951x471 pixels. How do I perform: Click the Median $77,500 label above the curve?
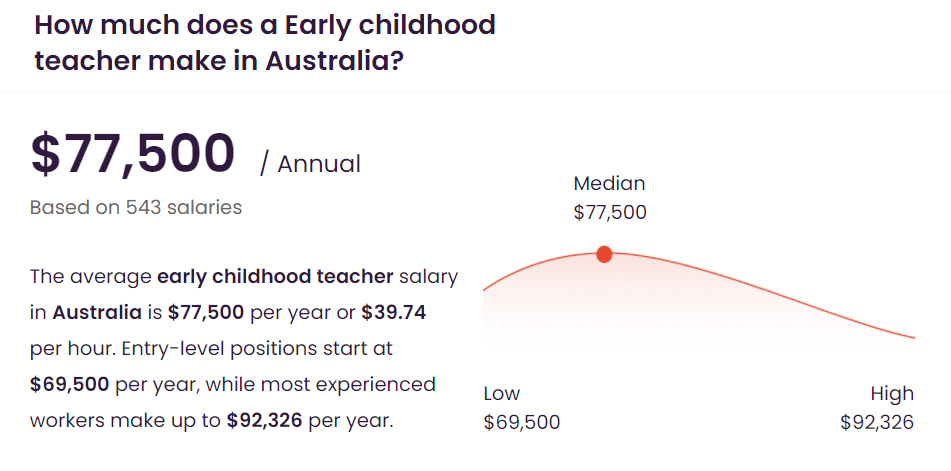[610, 198]
